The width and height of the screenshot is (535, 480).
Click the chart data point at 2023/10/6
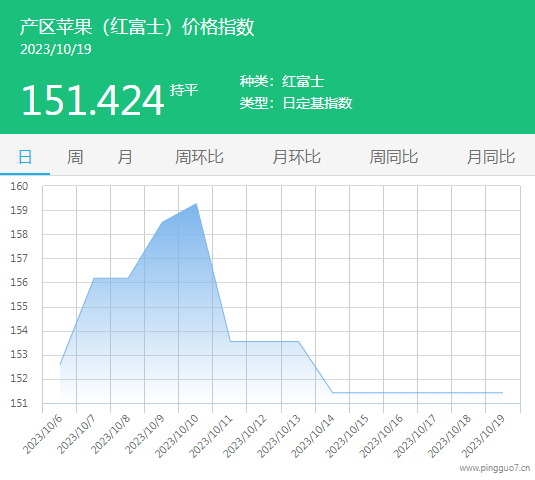click(60, 364)
